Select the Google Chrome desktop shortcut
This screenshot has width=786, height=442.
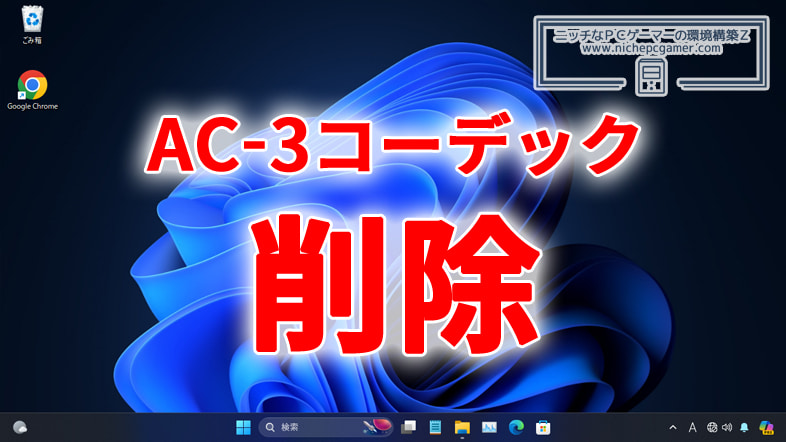point(32,91)
